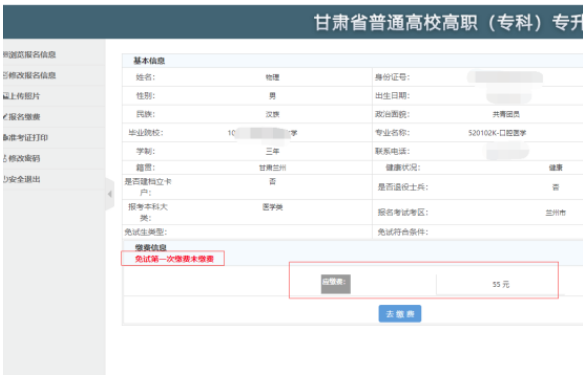Click the grey 应缴费 label
The image size is (583, 392).
335,284
